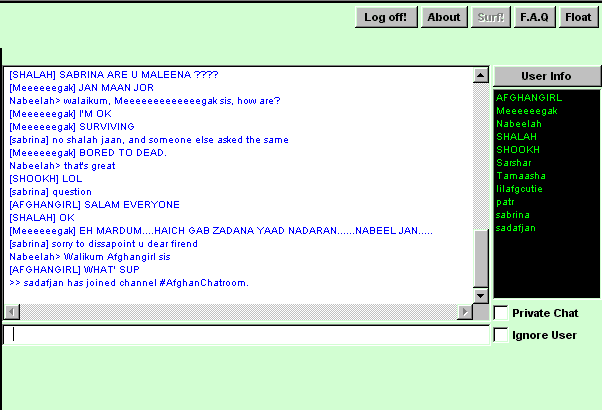Click the horizontal scrollbar left arrow
602x410 pixels.
(11, 312)
